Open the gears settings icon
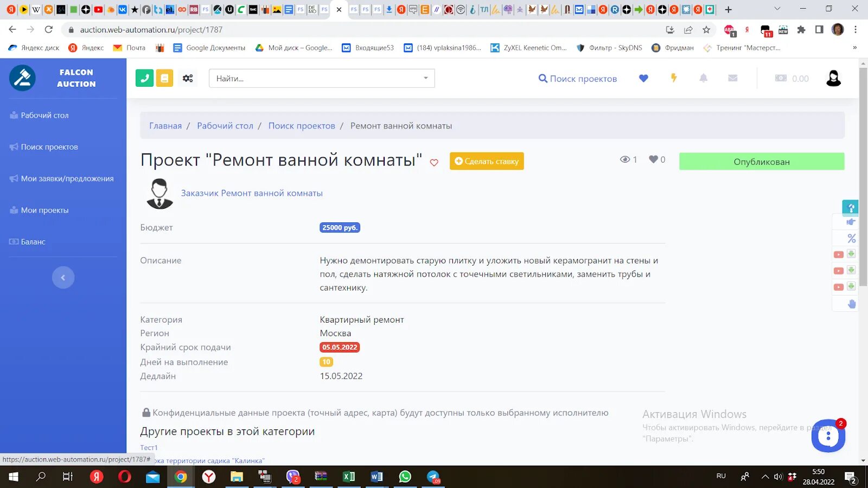The width and height of the screenshot is (868, 488). [x=188, y=79]
